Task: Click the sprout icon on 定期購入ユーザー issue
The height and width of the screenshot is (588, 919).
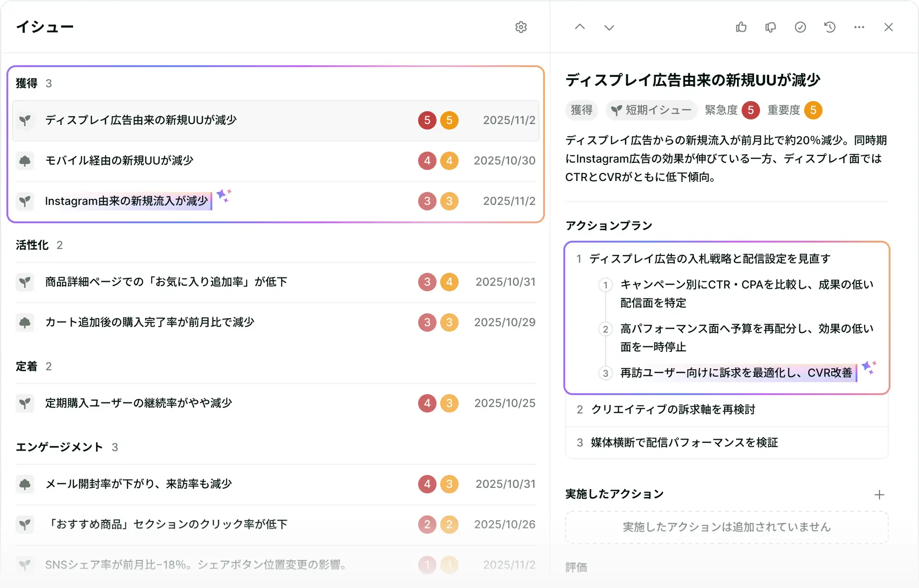Action: 25,403
